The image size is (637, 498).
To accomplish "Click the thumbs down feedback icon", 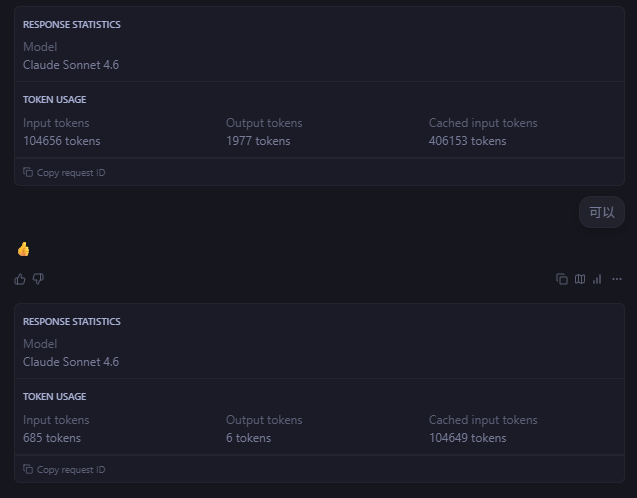I will (x=38, y=279).
